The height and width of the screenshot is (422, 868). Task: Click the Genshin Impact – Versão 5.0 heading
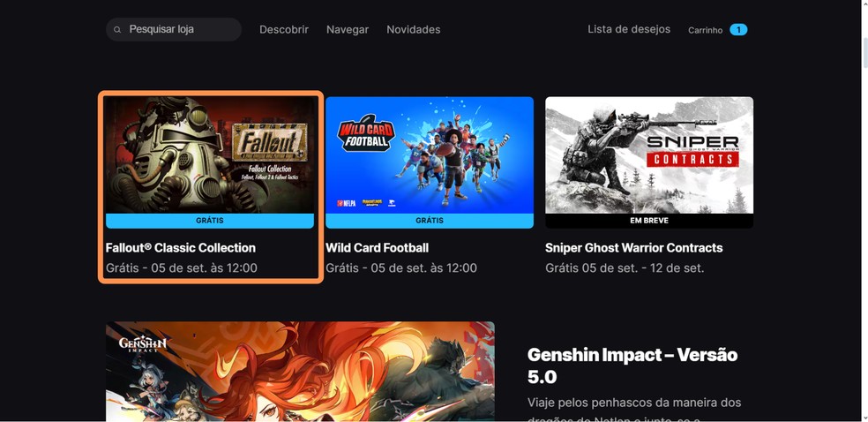pyautogui.click(x=632, y=365)
